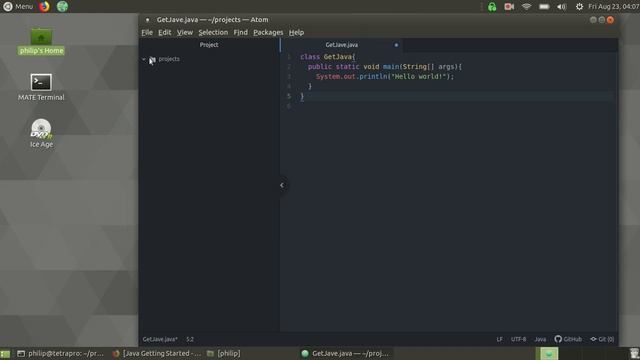Change the Java grammar selector
Screen dimensions: 640x360
tap(540, 339)
